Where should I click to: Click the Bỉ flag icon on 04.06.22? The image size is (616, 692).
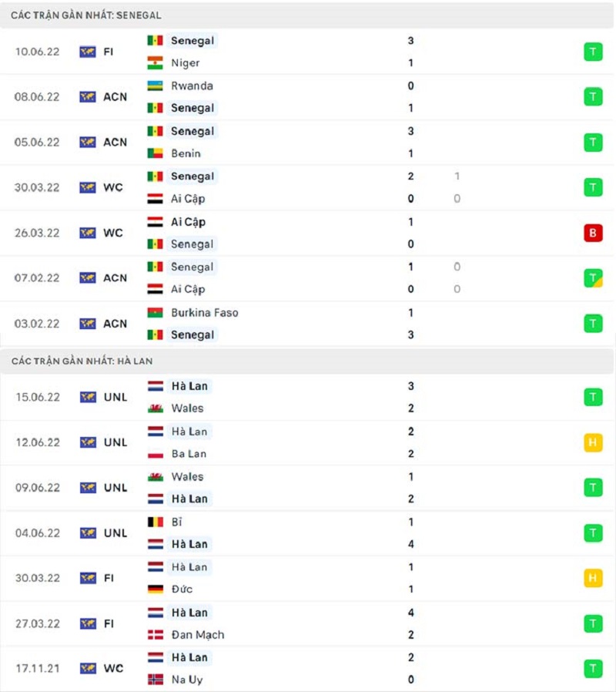click(x=156, y=521)
